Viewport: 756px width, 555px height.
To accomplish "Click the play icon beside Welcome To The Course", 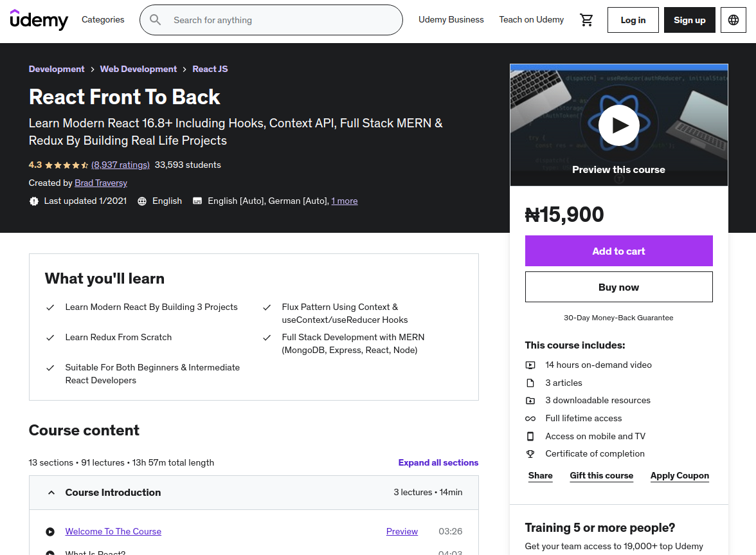I will (x=50, y=531).
